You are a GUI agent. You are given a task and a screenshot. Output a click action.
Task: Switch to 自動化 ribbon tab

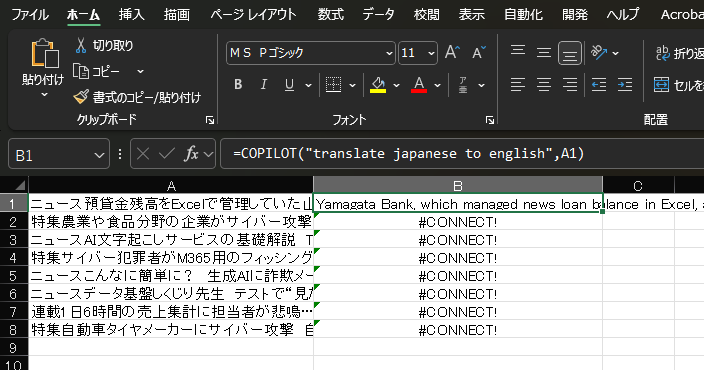(523, 14)
